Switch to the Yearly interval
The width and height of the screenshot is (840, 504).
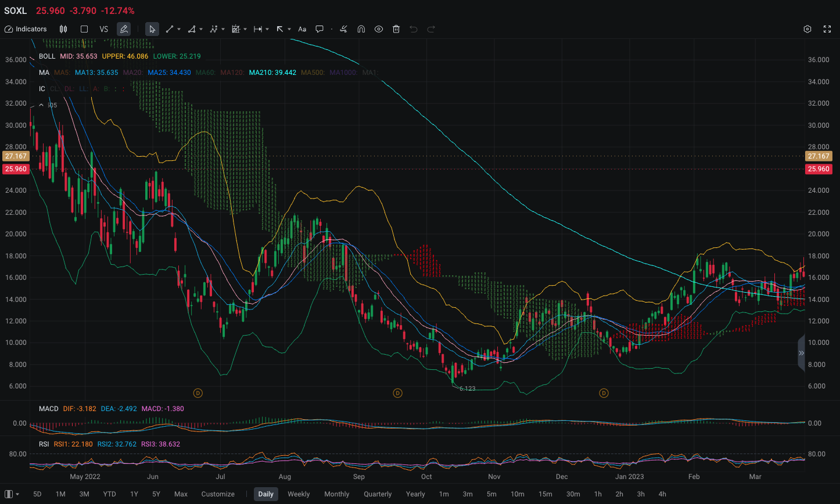415,494
